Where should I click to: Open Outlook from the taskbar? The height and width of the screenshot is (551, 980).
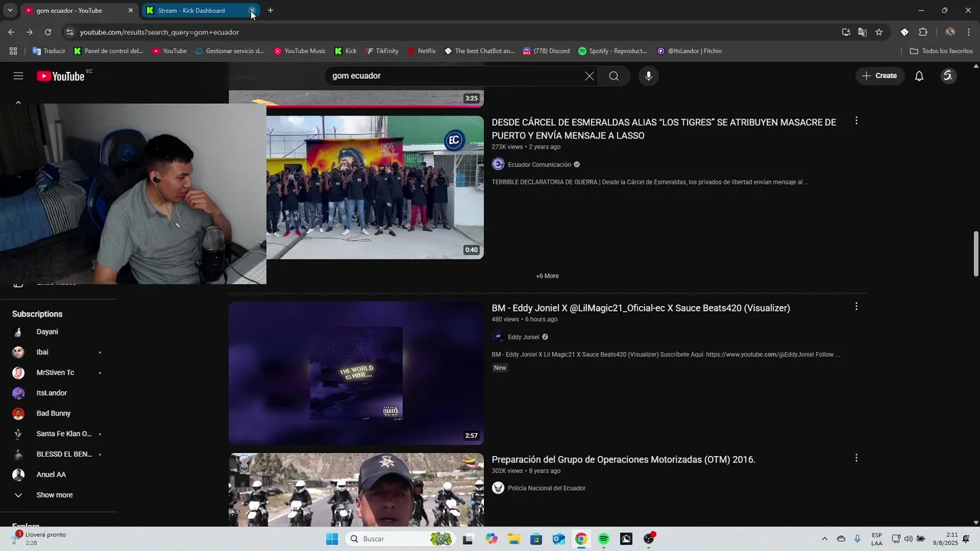[559, 539]
